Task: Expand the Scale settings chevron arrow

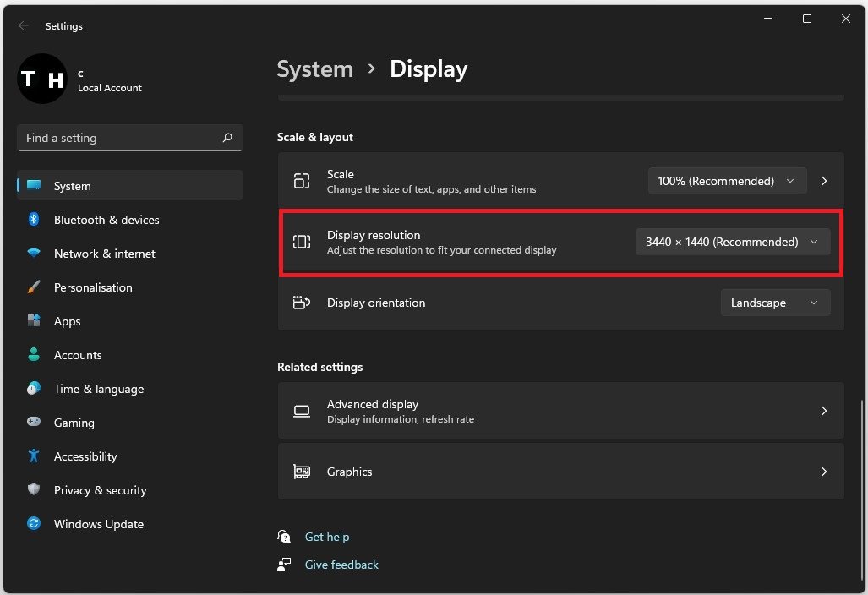Action: click(x=824, y=181)
